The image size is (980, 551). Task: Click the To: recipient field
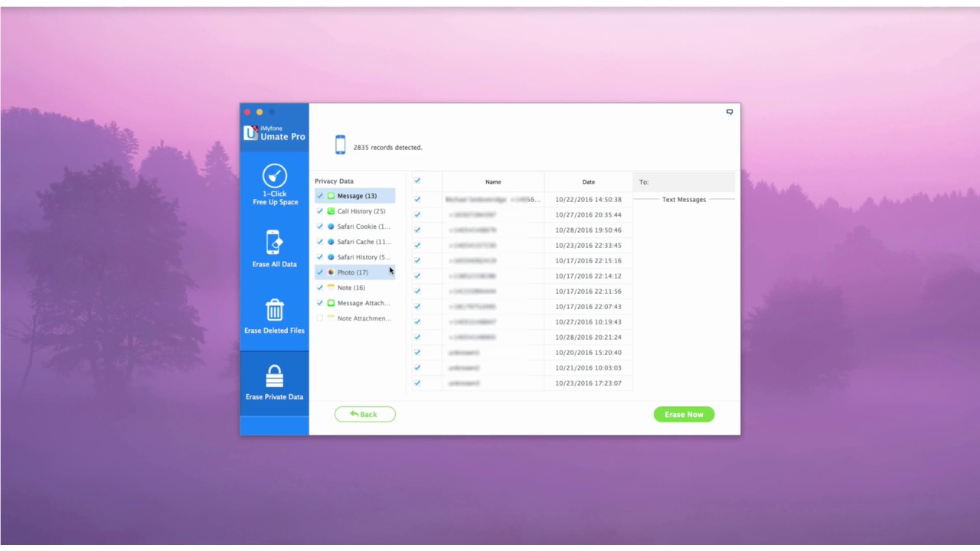pos(684,182)
